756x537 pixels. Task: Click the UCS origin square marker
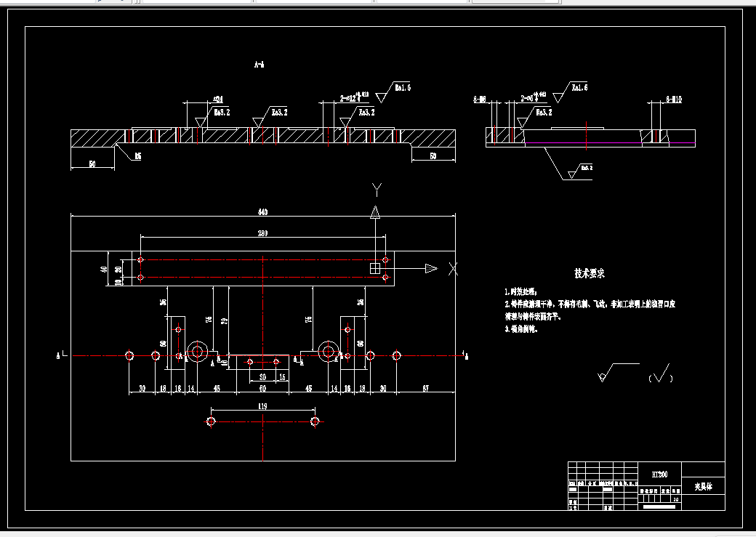375,269
